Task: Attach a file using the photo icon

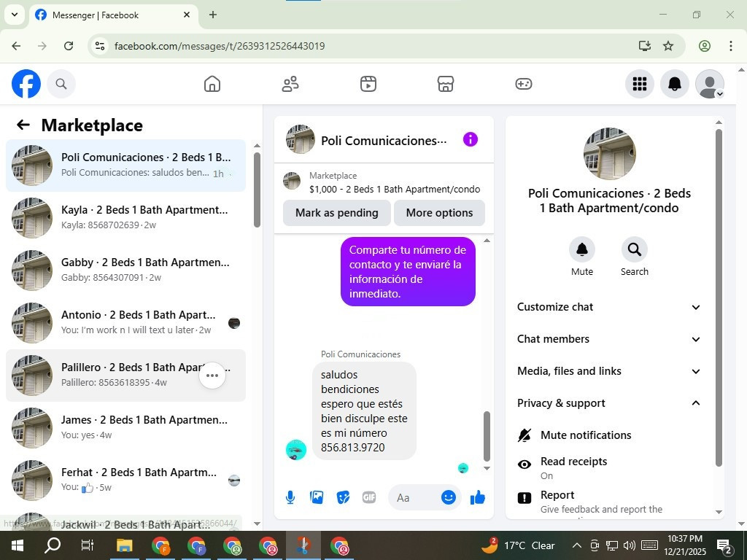Action: [x=317, y=497]
